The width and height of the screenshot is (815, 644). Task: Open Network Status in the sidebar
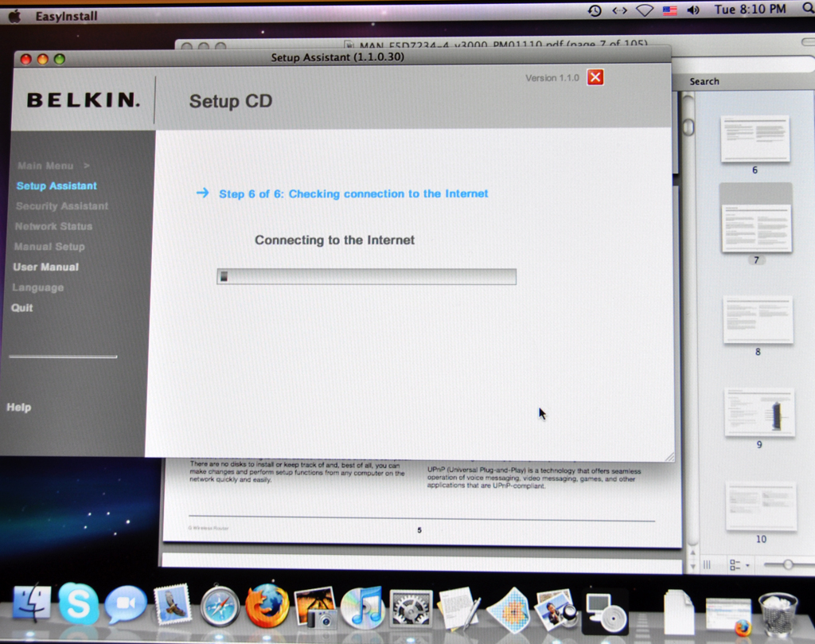coord(53,226)
